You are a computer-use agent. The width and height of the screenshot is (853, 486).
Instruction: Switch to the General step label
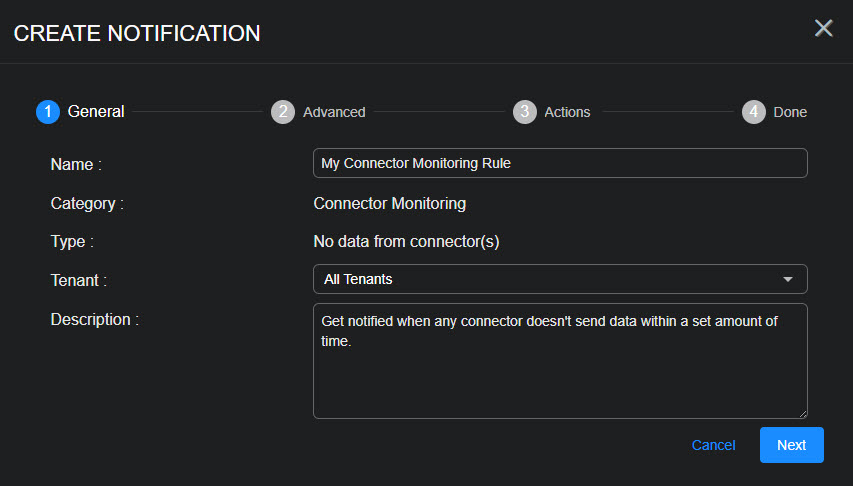[x=96, y=112]
